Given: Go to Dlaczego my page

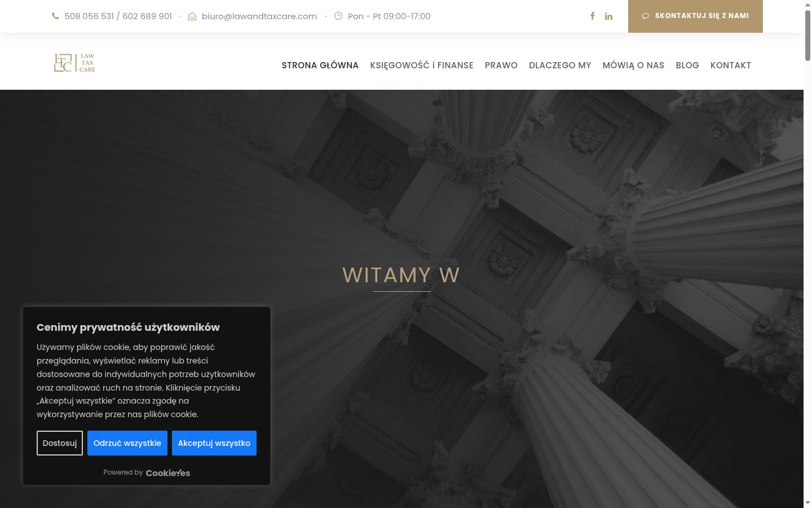Looking at the screenshot, I should [x=560, y=65].
